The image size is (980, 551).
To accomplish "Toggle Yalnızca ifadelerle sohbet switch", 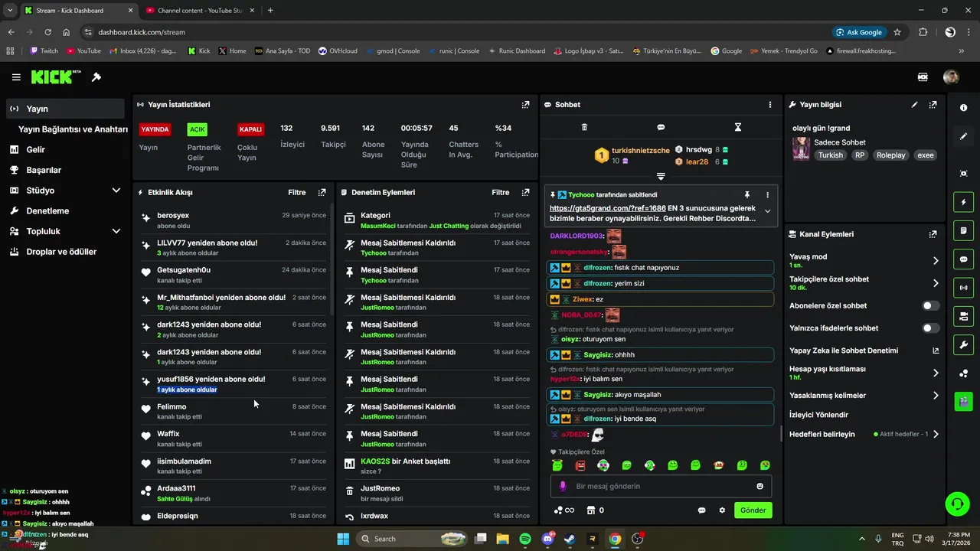I will [930, 328].
